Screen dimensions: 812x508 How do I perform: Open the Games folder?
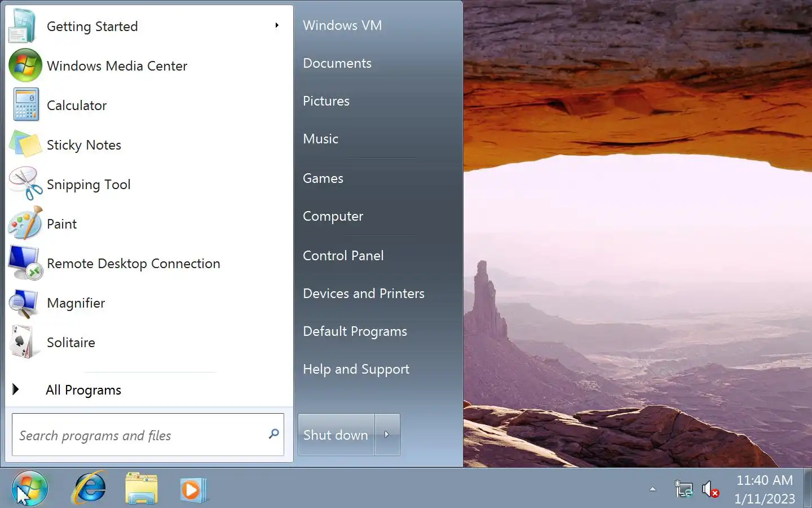[323, 178]
